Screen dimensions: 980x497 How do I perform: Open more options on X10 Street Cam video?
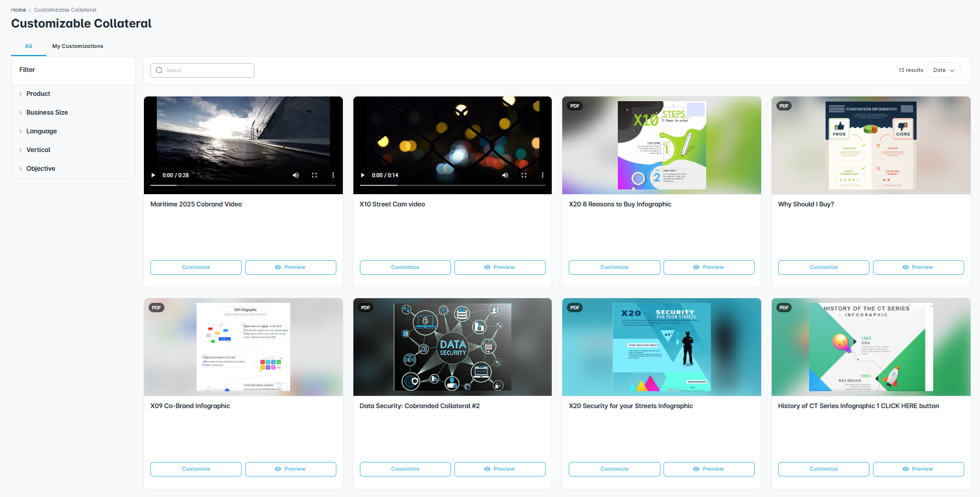[x=542, y=175]
